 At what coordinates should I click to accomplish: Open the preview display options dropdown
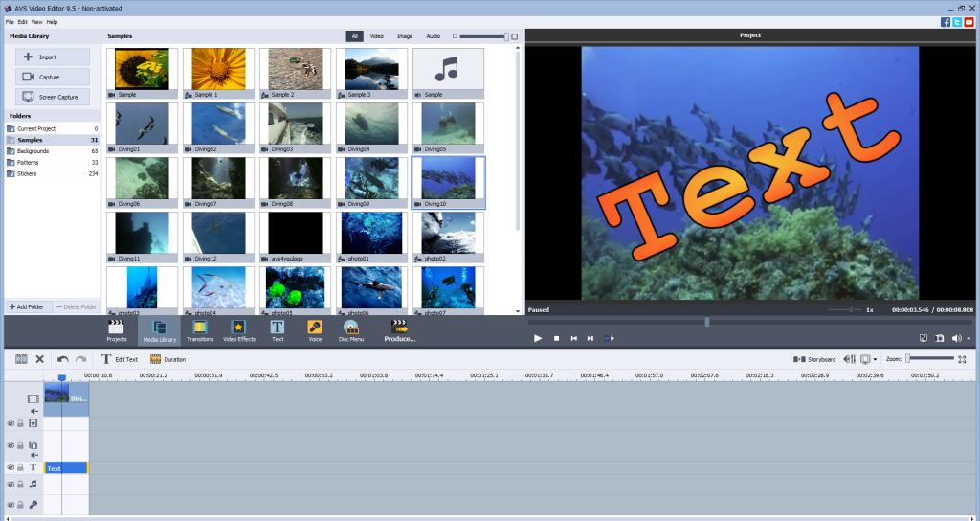tap(876, 359)
